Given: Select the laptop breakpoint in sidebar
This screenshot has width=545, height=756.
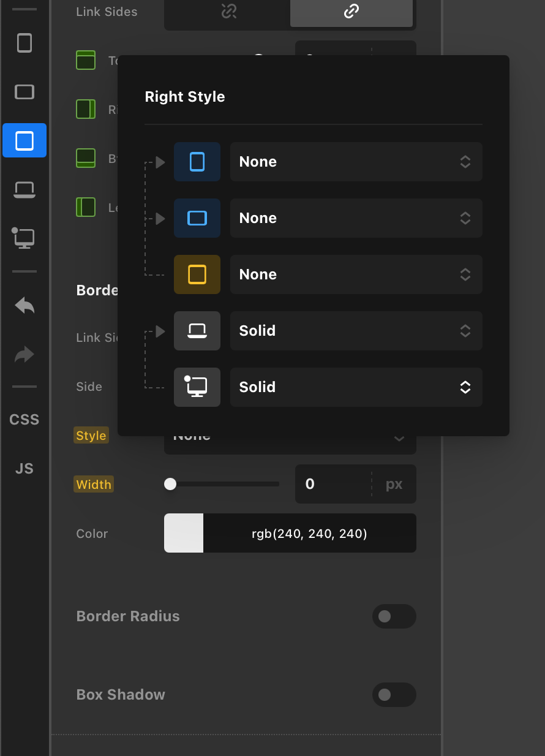Looking at the screenshot, I should pyautogui.click(x=24, y=190).
